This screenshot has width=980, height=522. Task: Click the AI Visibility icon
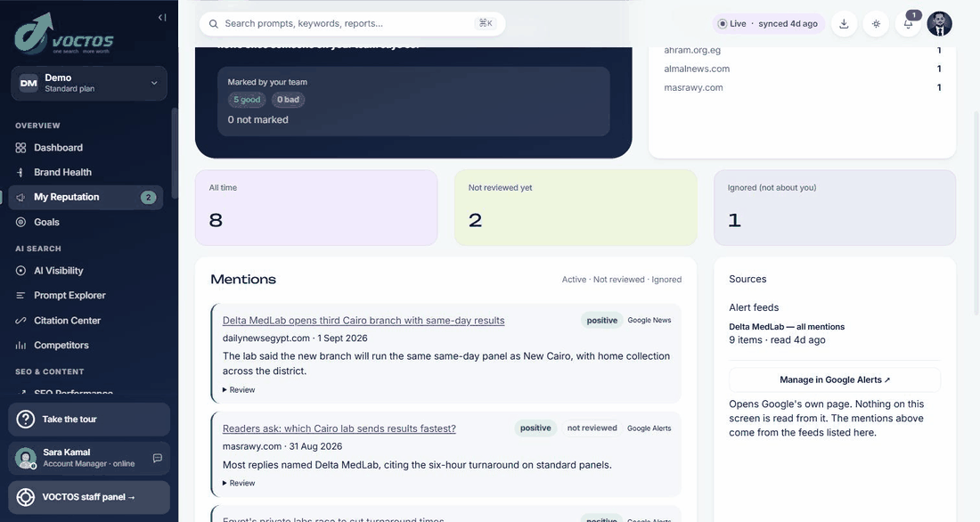20,271
